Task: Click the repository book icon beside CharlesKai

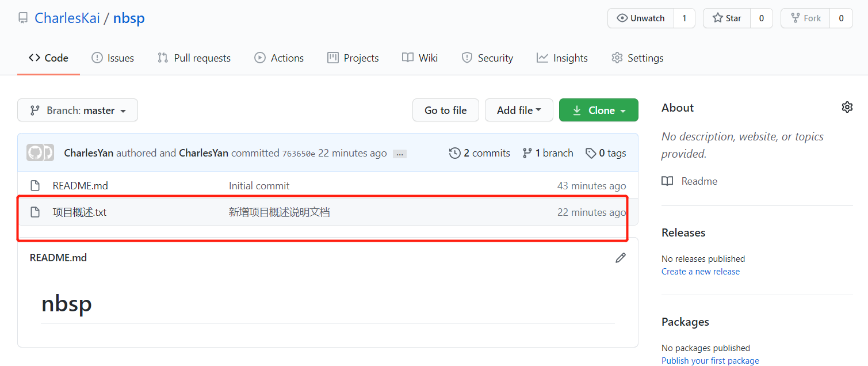Action: tap(23, 18)
